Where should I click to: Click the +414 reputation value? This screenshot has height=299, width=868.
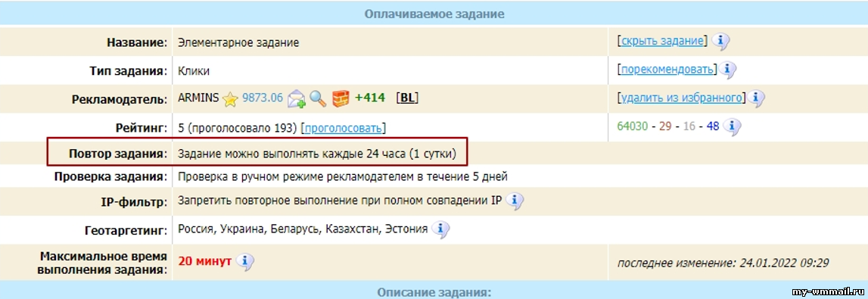click(369, 98)
